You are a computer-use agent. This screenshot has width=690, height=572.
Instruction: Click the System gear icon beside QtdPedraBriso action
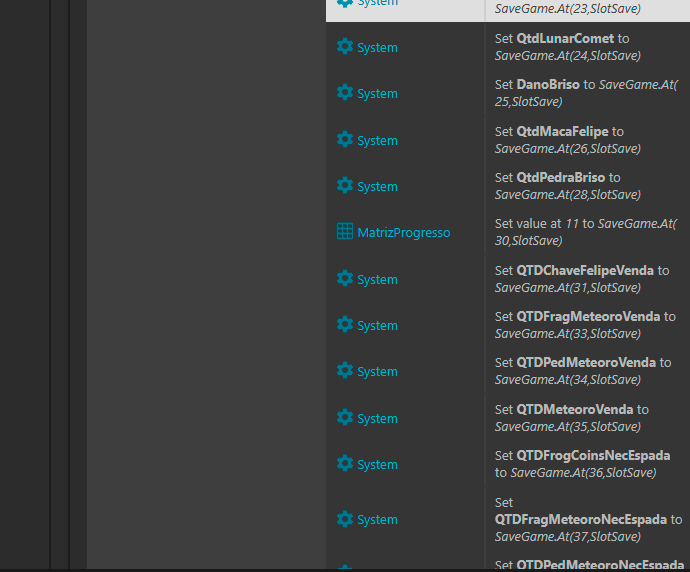click(x=345, y=185)
